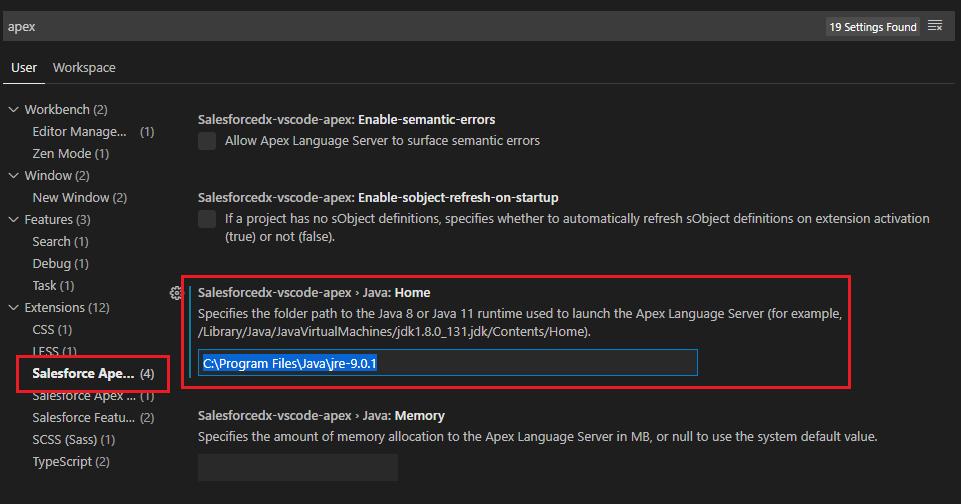Collapse the Extensions tree section

pos(13,308)
